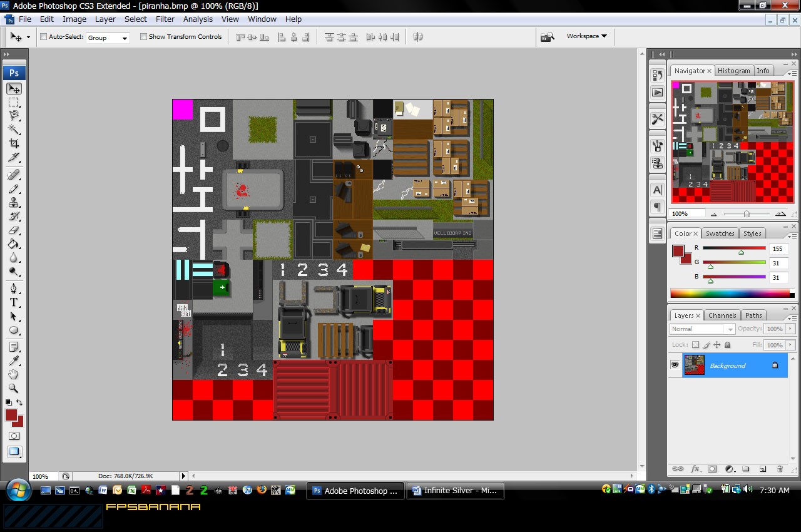Image resolution: width=801 pixels, height=532 pixels.
Task: Select the Zoom tool
Action: (14, 388)
